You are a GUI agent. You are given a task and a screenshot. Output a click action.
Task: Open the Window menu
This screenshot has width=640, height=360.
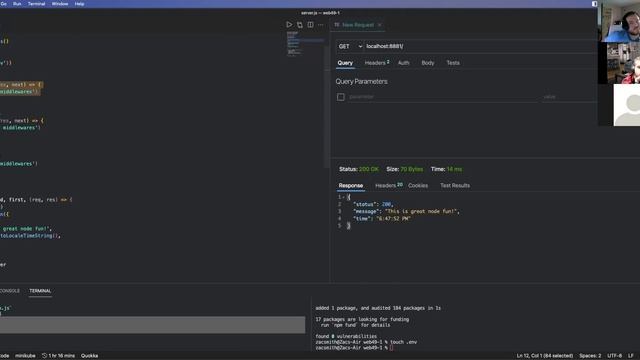60,4
